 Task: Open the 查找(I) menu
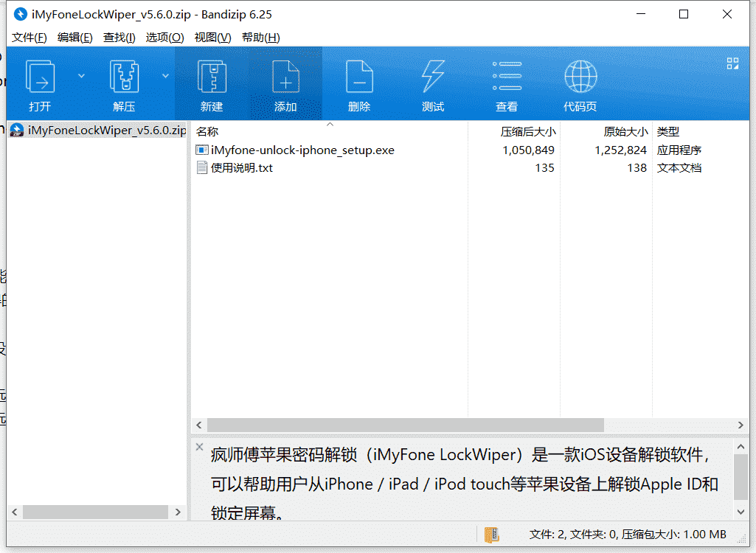pyautogui.click(x=119, y=37)
